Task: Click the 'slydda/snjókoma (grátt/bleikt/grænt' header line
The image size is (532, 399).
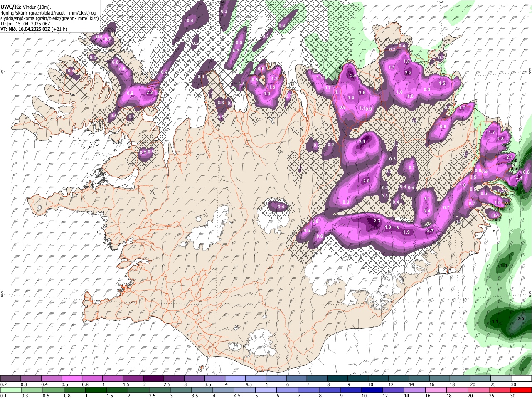Action: (49, 18)
